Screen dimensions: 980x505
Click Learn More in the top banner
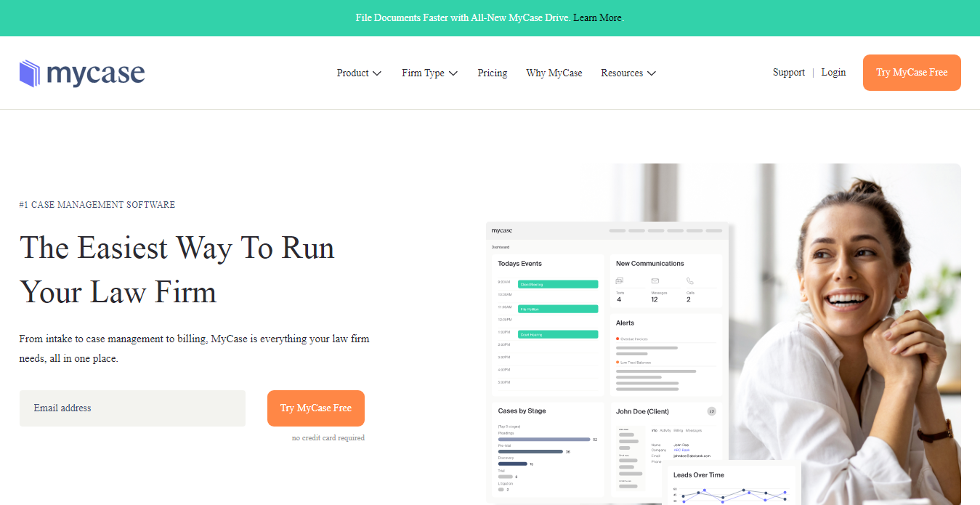pos(597,17)
